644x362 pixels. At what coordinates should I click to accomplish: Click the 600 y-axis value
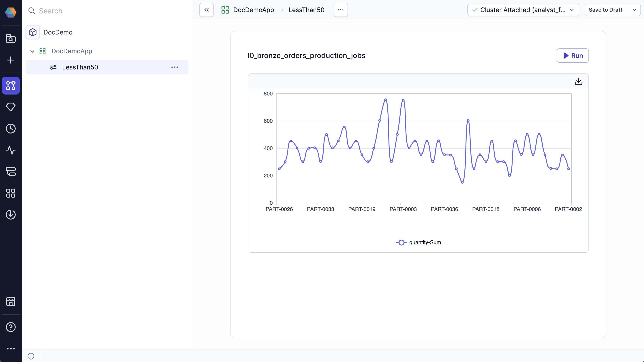click(268, 121)
